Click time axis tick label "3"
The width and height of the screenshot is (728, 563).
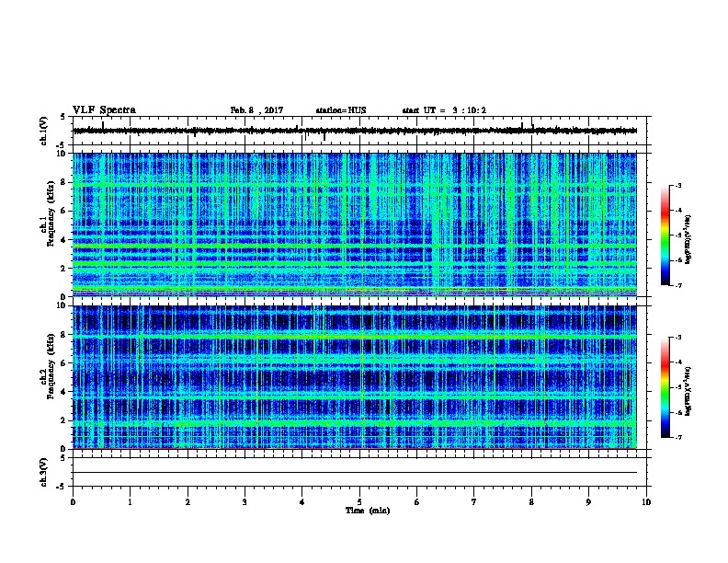[x=245, y=502]
